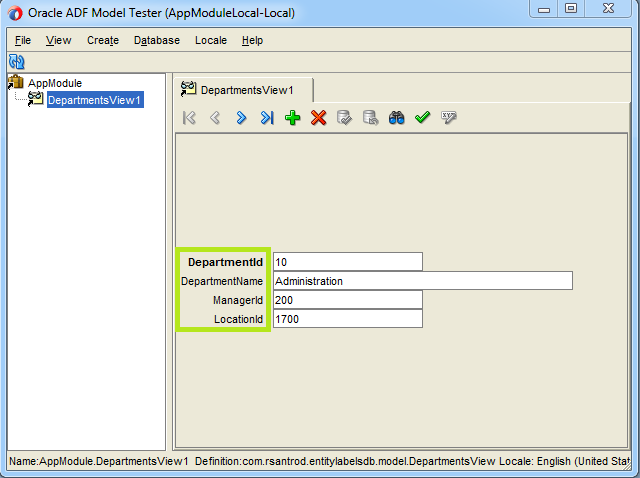Open the Help menu
Screen dimensions: 640x478
pyautogui.click(x=252, y=40)
